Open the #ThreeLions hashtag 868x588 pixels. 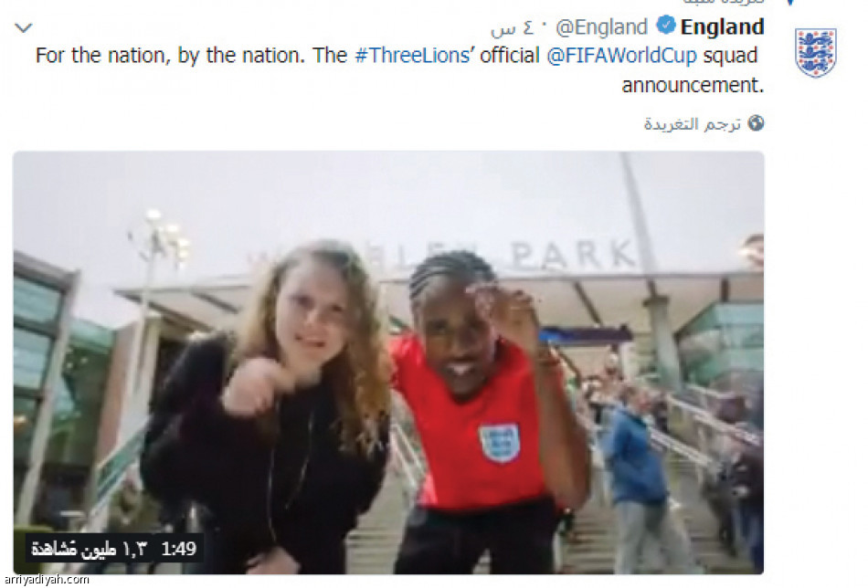(x=412, y=56)
